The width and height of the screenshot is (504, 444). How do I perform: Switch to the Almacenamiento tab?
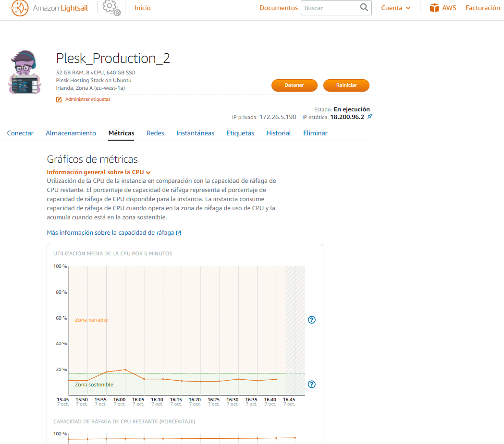71,133
